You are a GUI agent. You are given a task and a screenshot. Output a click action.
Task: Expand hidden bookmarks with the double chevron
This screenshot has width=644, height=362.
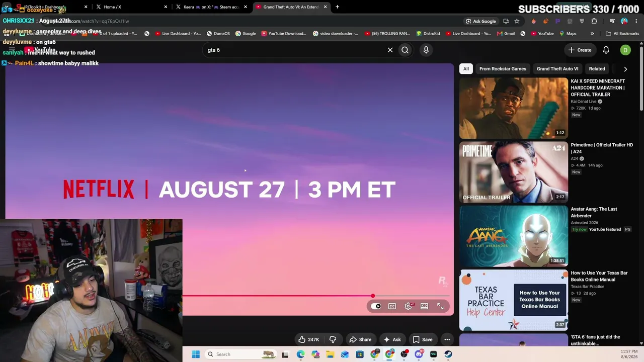tap(592, 34)
